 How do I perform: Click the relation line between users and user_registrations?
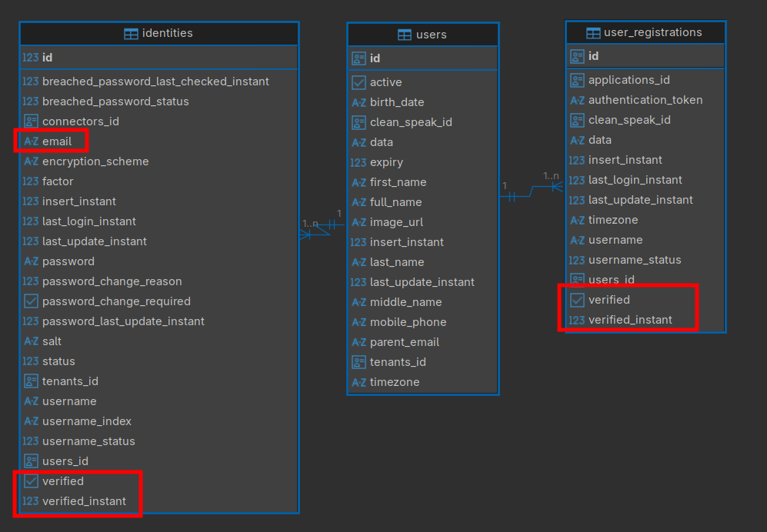[531, 191]
